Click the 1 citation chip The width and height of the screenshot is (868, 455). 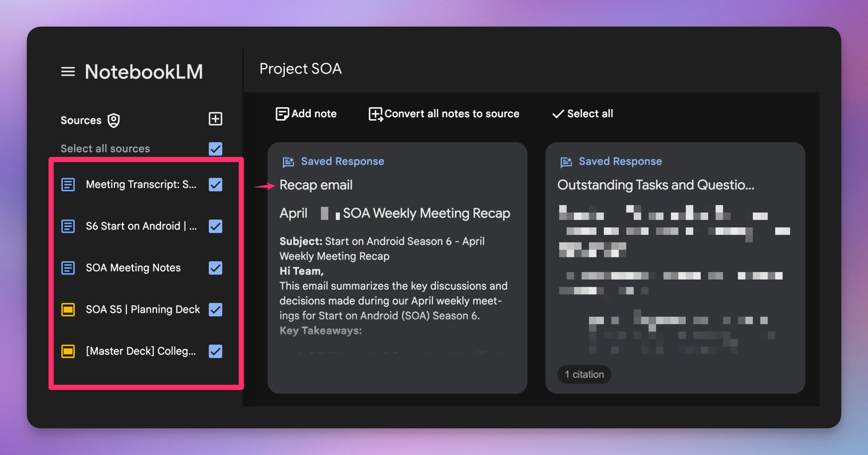click(584, 374)
